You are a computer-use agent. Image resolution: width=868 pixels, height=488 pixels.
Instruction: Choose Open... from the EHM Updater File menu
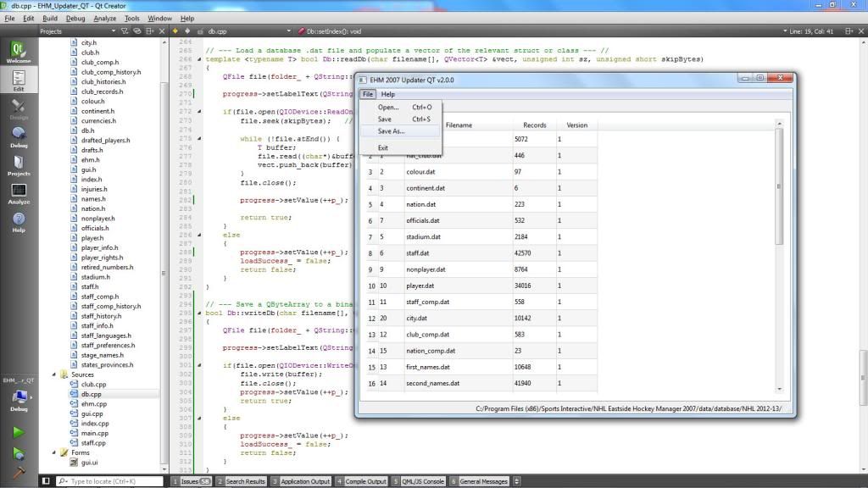[401, 108]
